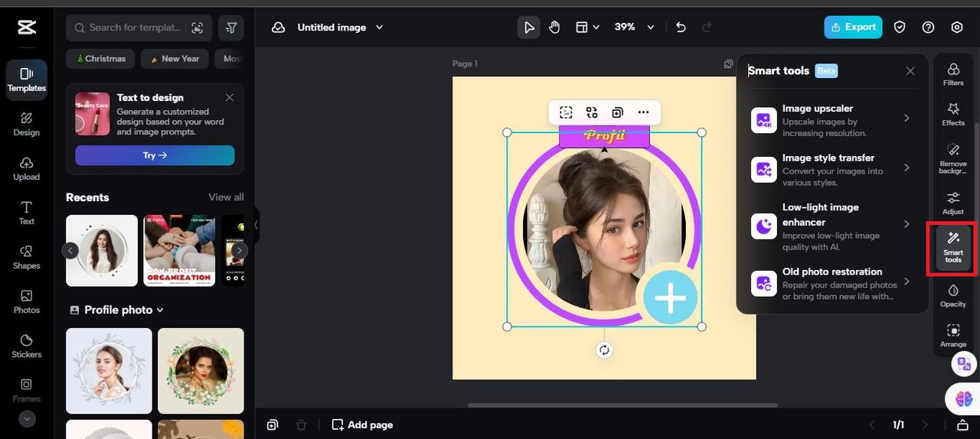Open the Remove background tool
Image resolution: width=980 pixels, height=439 pixels.
953,158
